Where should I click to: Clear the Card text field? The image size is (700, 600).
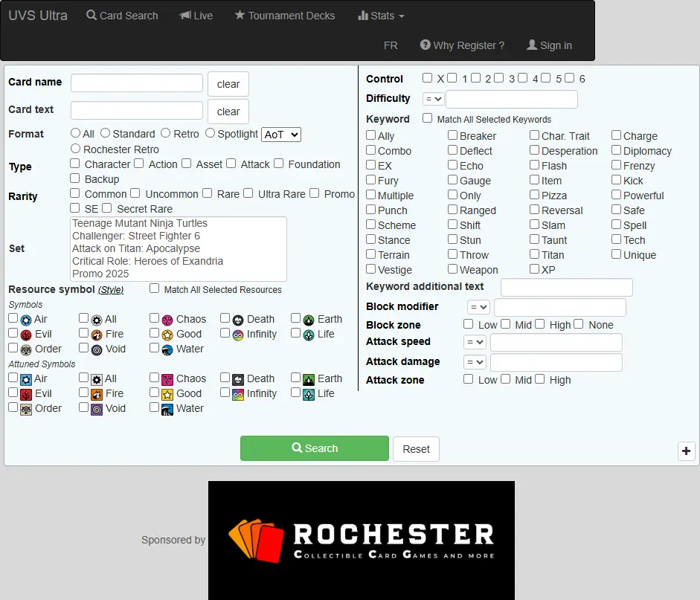228,112
